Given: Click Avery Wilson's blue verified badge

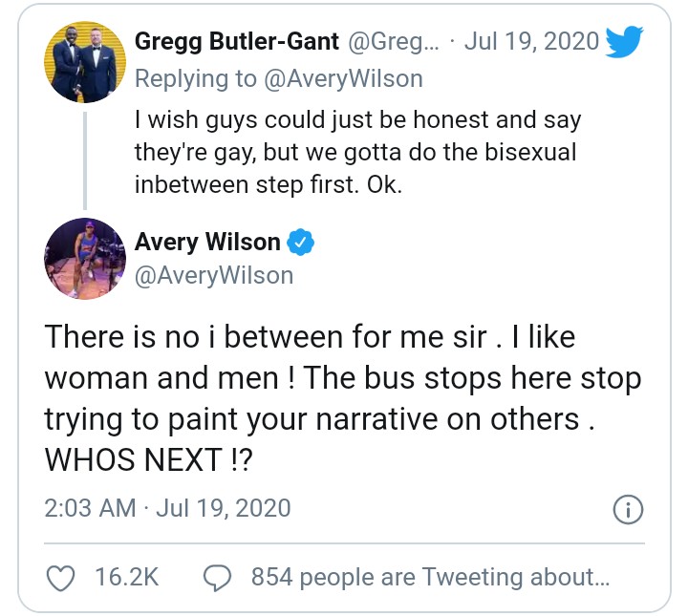Looking at the screenshot, I should [302, 243].
